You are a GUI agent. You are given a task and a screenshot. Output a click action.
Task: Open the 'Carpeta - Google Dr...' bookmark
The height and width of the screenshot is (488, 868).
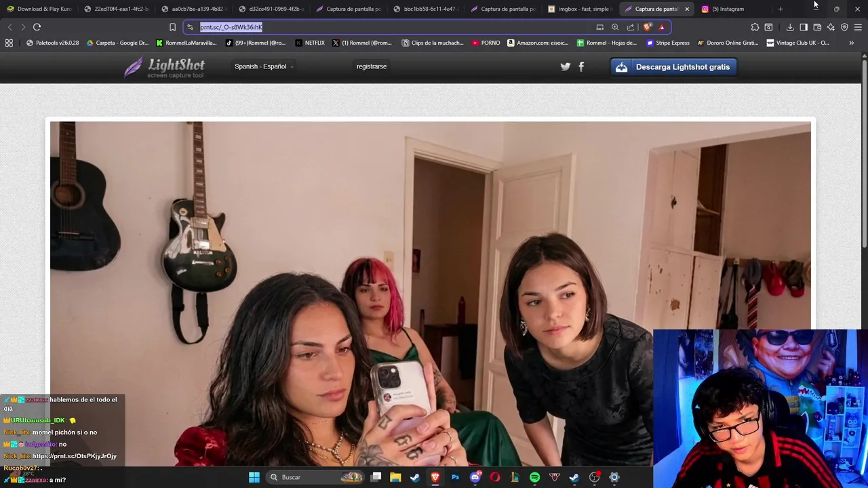[117, 43]
